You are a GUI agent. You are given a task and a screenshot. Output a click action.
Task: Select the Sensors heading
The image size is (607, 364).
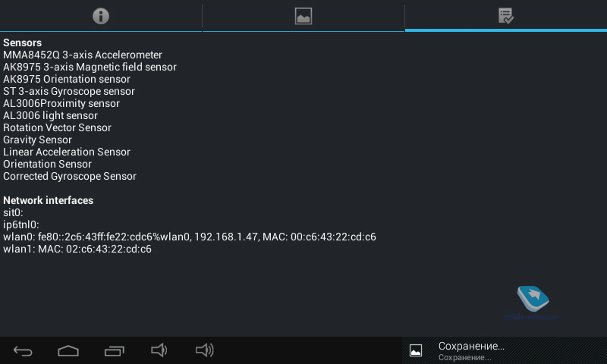pos(23,42)
